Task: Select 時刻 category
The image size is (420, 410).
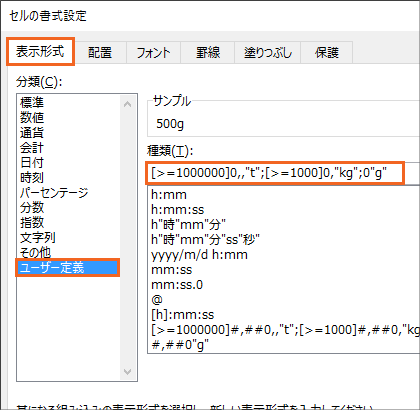Action: pos(32,177)
